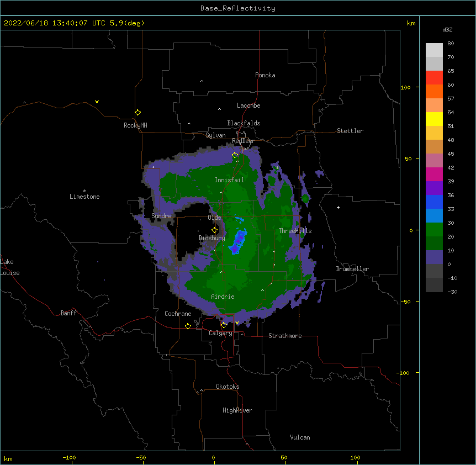Click the -100 tick on horizontal axis
Screen dimensions: 476x465
(x=69, y=457)
